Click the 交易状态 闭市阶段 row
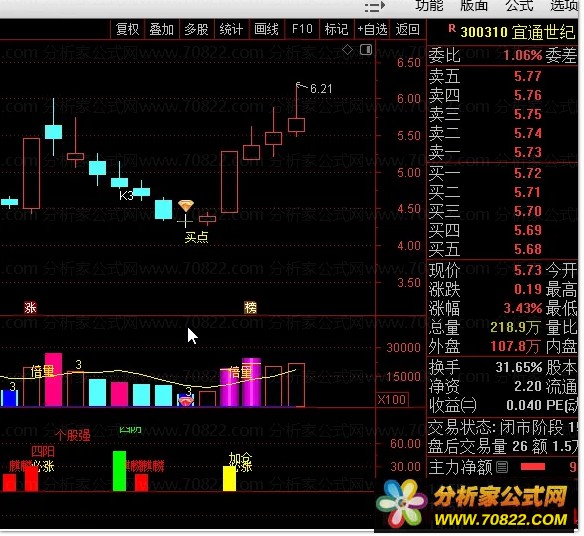584x536 pixels. tap(502, 428)
